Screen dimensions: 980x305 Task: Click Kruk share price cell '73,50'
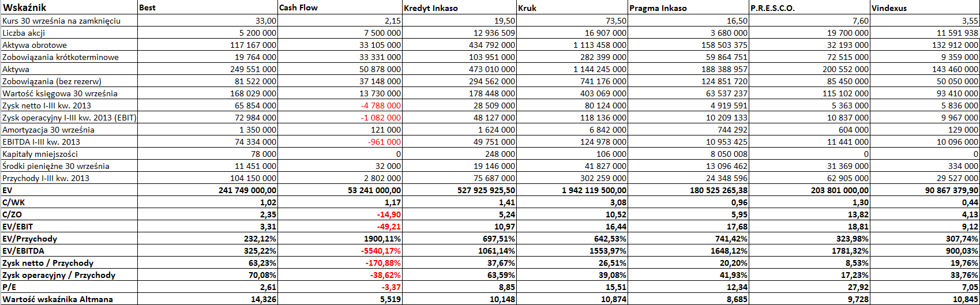(615, 21)
